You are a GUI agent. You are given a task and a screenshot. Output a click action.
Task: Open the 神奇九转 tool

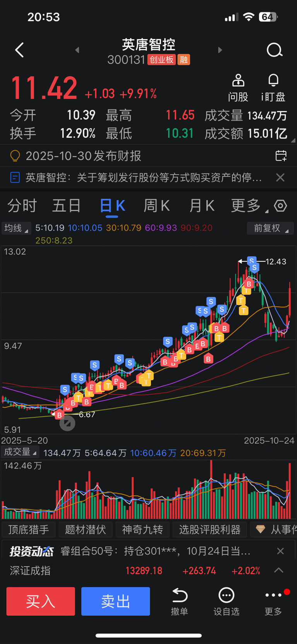(x=142, y=529)
